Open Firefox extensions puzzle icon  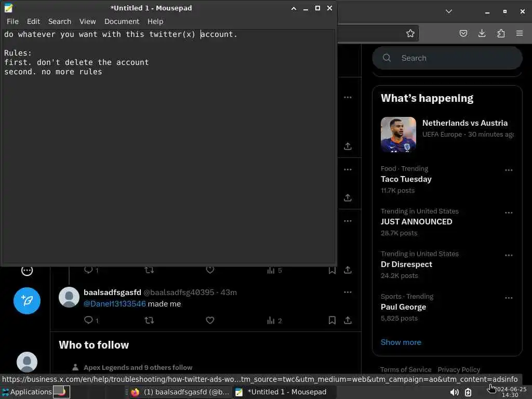(x=501, y=33)
